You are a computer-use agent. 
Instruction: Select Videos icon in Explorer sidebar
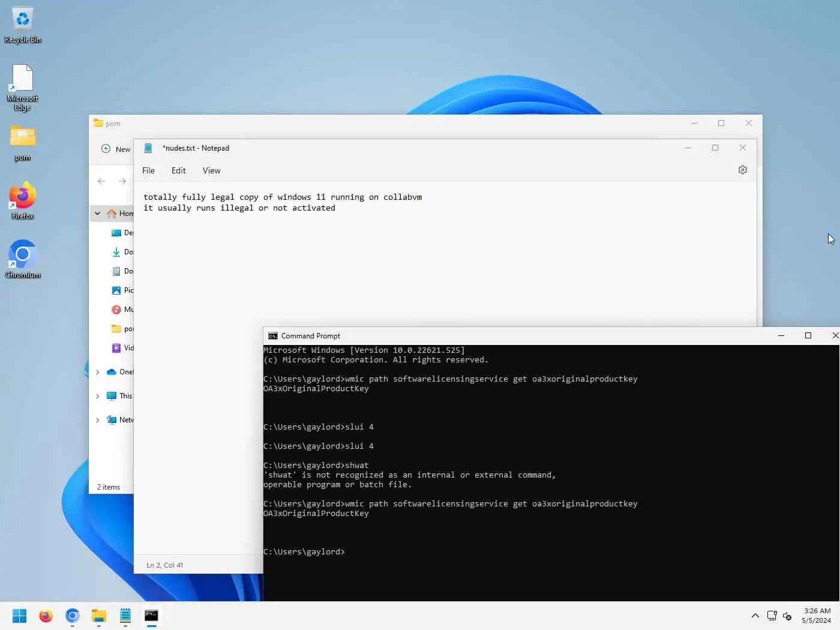coord(116,348)
